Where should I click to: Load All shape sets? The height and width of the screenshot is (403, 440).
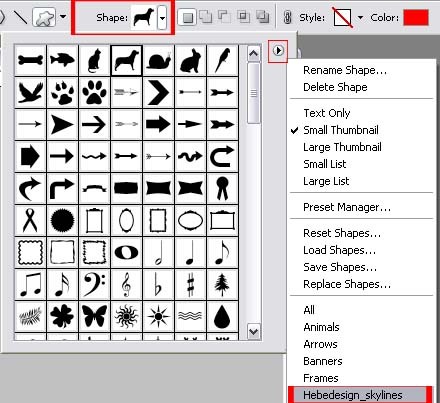tap(309, 310)
